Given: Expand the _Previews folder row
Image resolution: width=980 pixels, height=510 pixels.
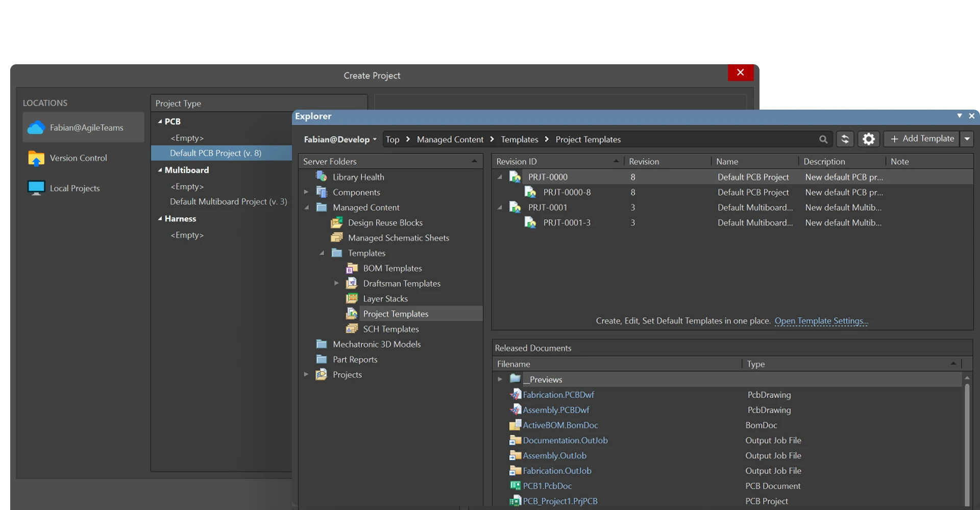Looking at the screenshot, I should coord(500,379).
